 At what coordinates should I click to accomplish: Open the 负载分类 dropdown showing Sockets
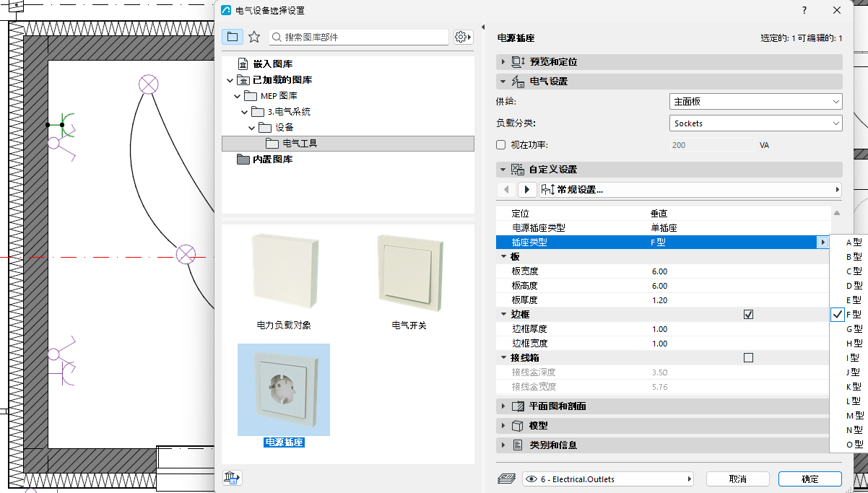756,123
